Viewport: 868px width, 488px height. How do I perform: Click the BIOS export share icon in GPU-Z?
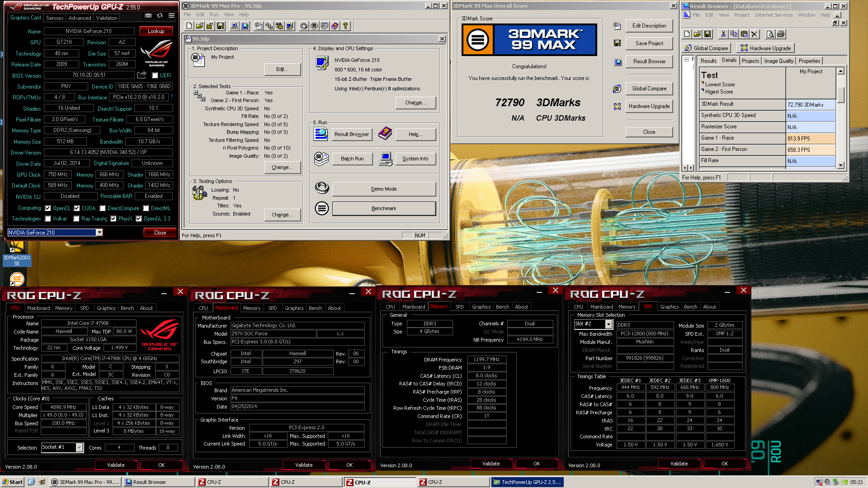[142, 75]
